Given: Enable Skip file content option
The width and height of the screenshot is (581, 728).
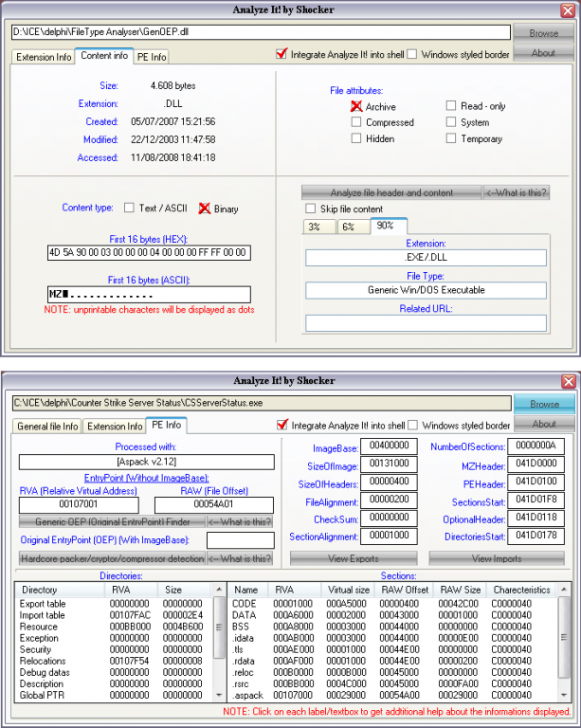Looking at the screenshot, I should pos(311,209).
